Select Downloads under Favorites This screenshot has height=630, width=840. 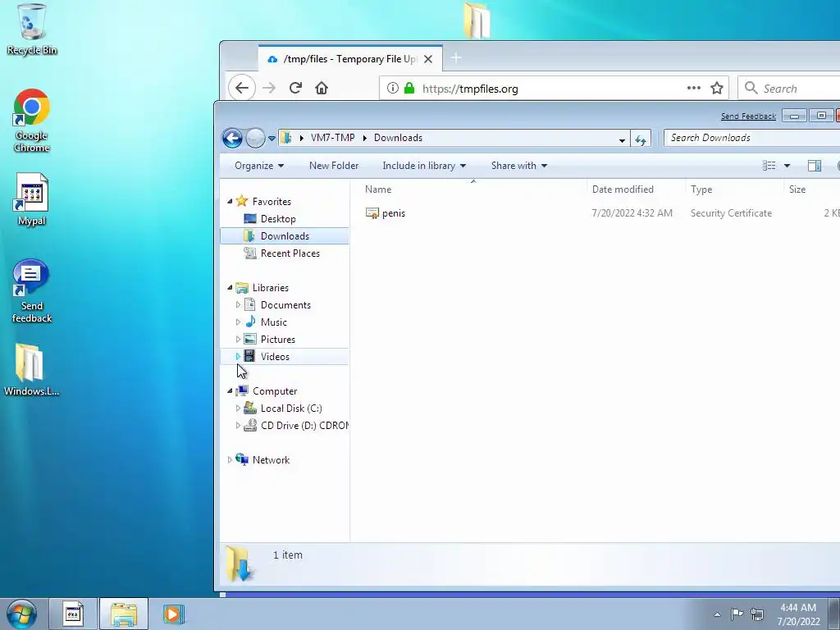(x=285, y=235)
